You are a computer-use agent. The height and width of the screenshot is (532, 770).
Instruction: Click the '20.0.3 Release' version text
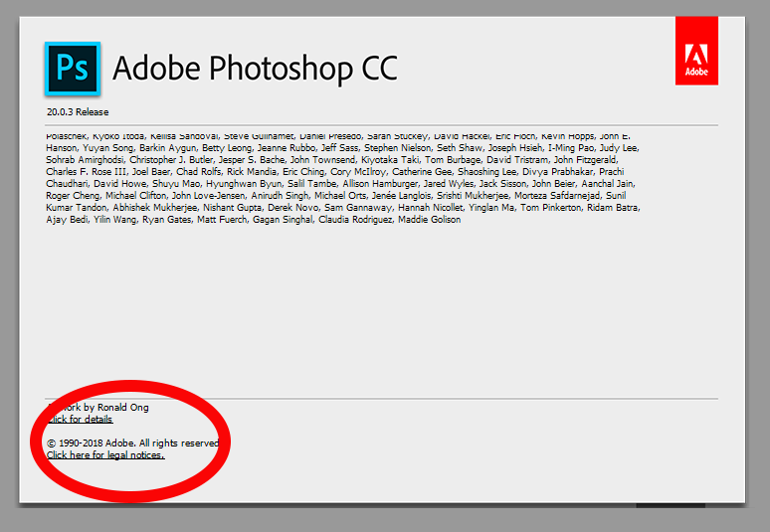pyautogui.click(x=78, y=112)
